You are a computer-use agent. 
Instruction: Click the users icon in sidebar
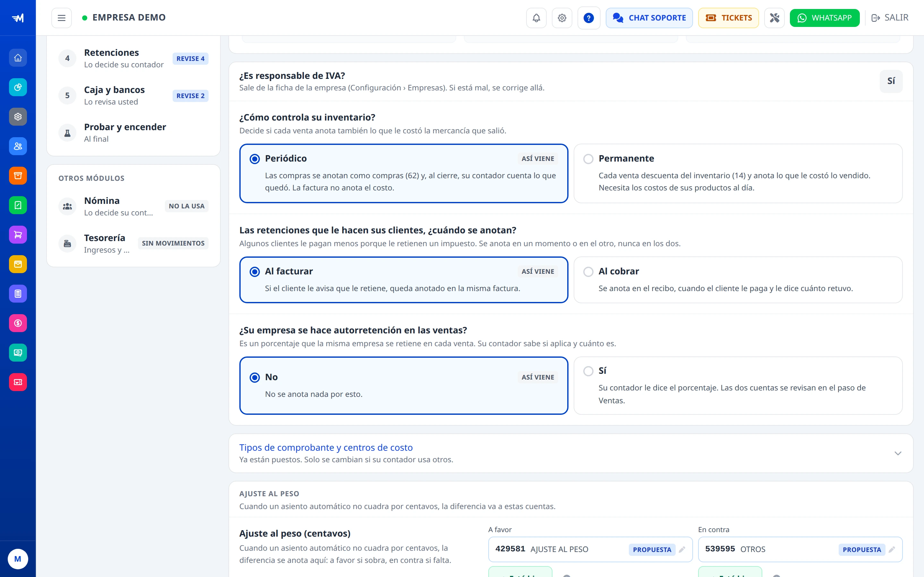18,146
